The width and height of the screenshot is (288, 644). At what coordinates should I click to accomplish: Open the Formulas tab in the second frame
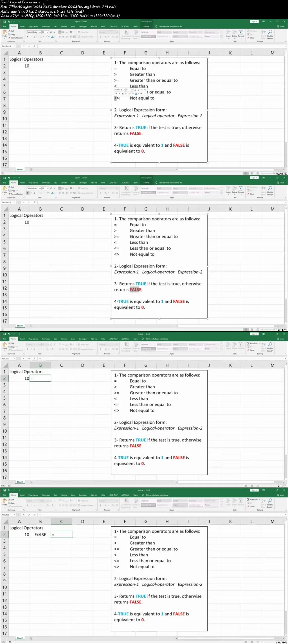(x=46, y=183)
